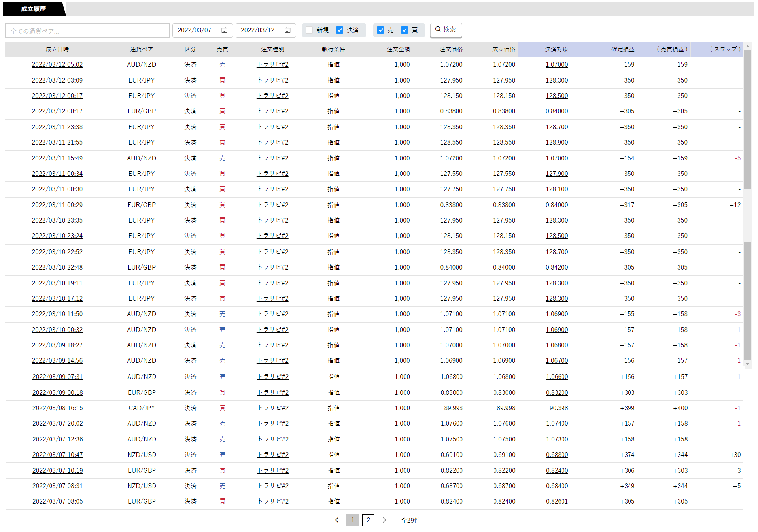
Task: Open the end date calendar icon
Action: tap(287, 30)
